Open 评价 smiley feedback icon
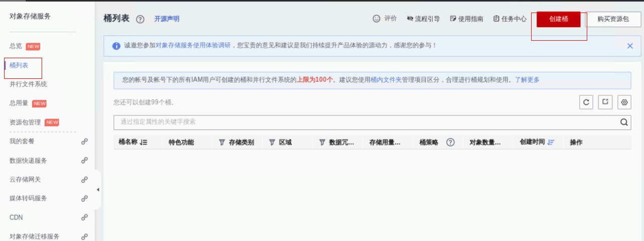The image size is (644, 241). (376, 19)
